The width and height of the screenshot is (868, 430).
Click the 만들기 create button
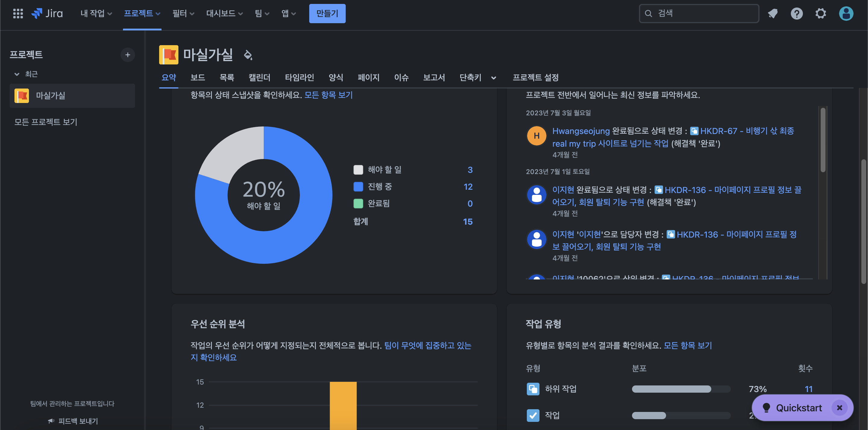pos(327,14)
